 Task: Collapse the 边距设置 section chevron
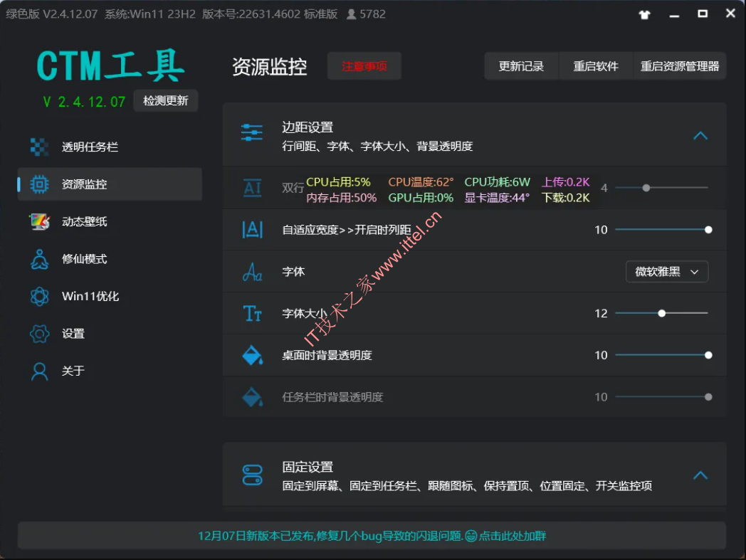[x=700, y=136]
